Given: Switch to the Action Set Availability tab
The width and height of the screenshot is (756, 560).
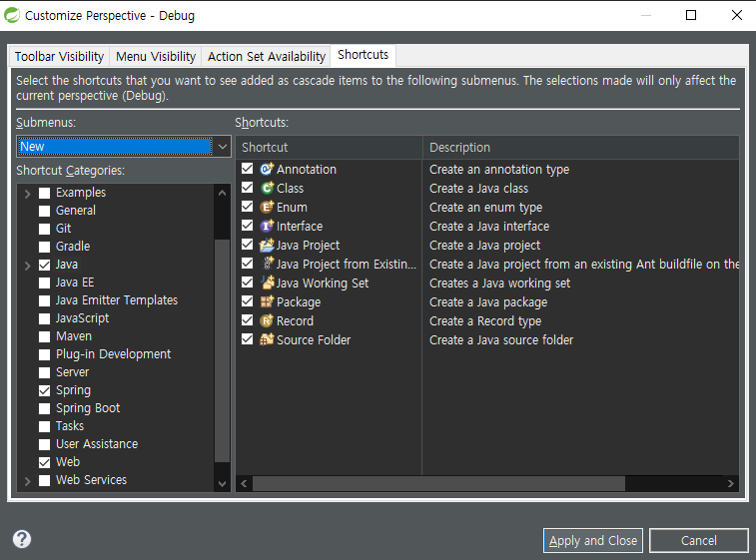Looking at the screenshot, I should point(267,56).
